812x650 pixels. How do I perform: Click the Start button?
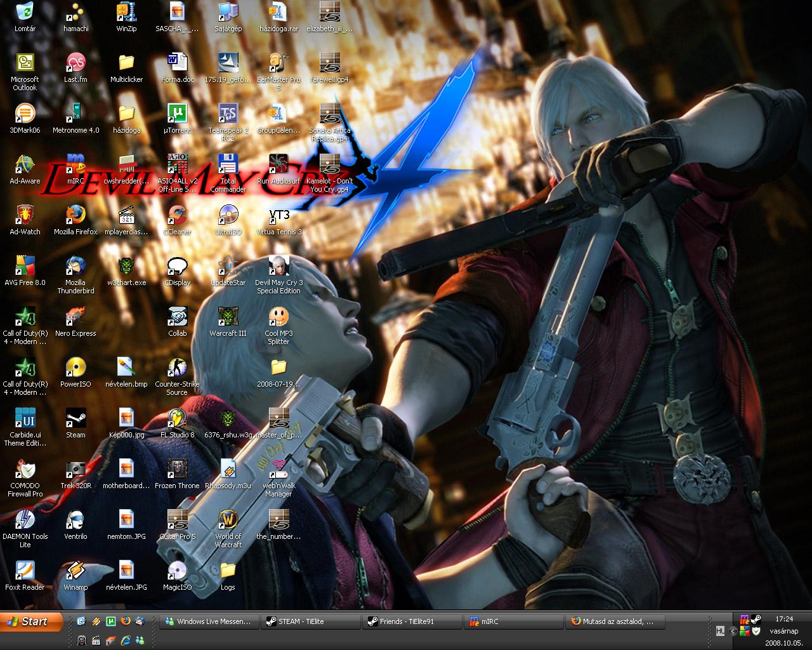click(32, 621)
